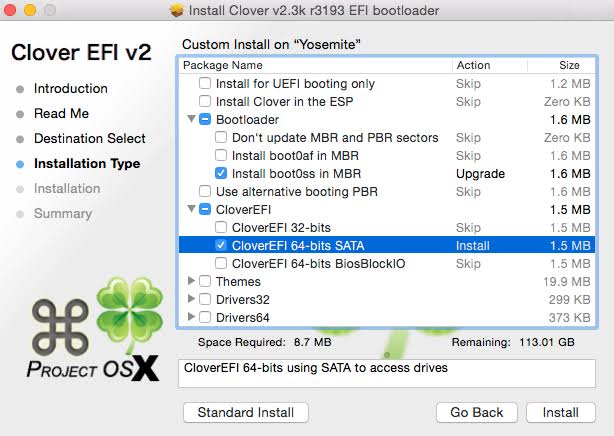Select the Drivers64 row label
Image resolution: width=614 pixels, height=436 pixels.
(x=243, y=318)
